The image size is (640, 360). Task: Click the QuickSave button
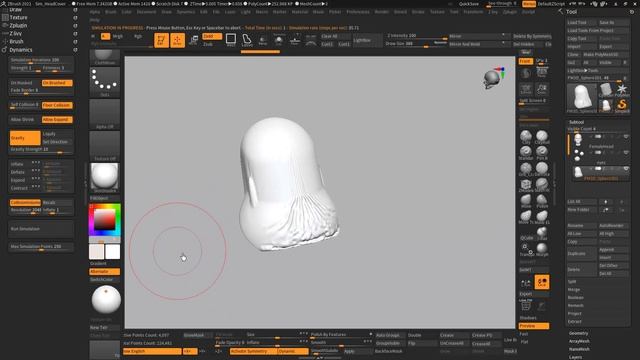pos(469,4)
